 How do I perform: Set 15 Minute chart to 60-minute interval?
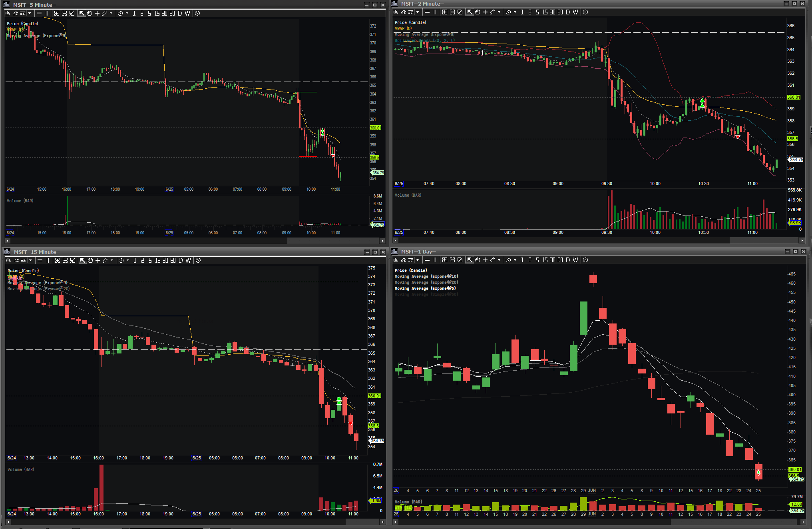point(173,260)
